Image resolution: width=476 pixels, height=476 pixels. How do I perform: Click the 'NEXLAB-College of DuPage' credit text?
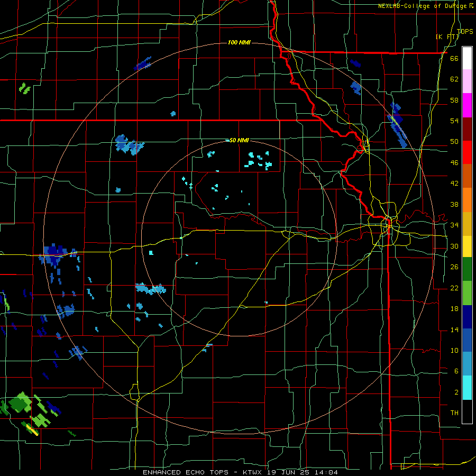point(422,6)
